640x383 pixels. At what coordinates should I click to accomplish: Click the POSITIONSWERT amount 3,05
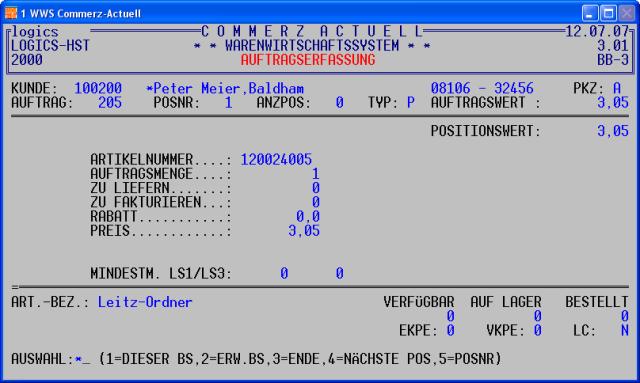pos(613,131)
